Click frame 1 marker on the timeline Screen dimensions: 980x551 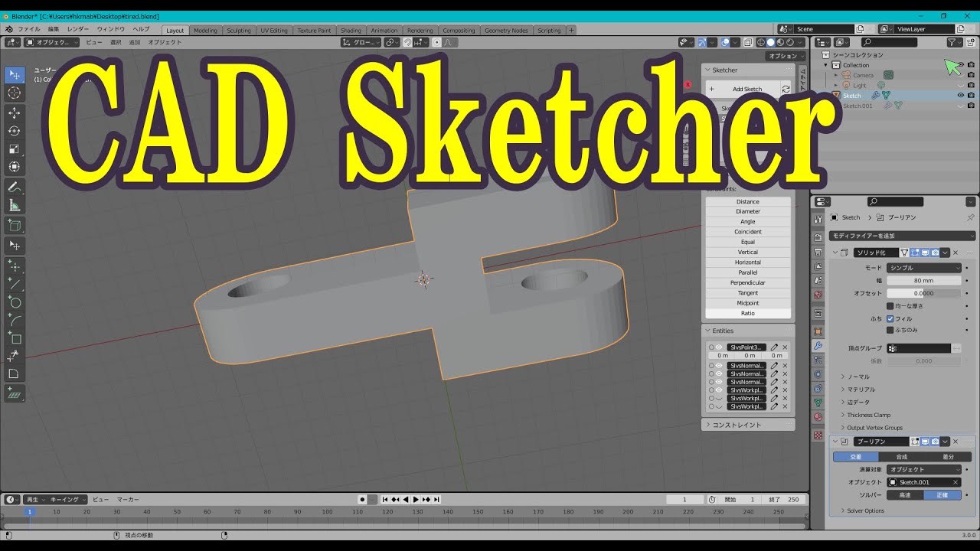29,511
